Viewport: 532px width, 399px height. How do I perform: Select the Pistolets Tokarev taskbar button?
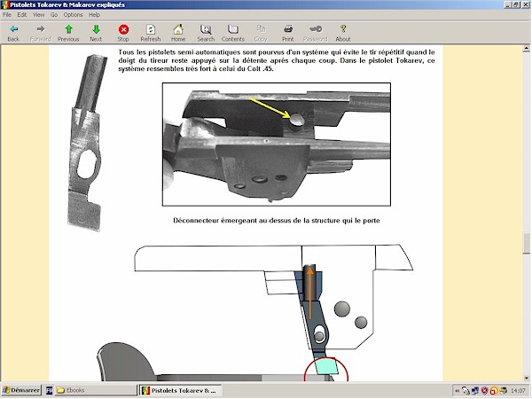point(181,390)
